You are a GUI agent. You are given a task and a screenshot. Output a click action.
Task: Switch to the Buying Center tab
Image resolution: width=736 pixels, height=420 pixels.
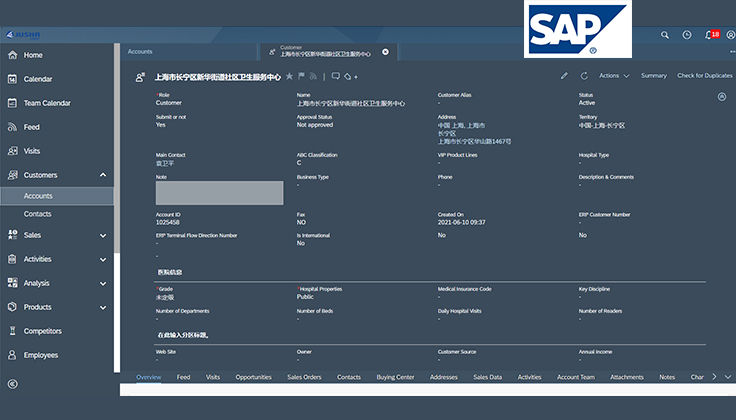[x=395, y=377]
